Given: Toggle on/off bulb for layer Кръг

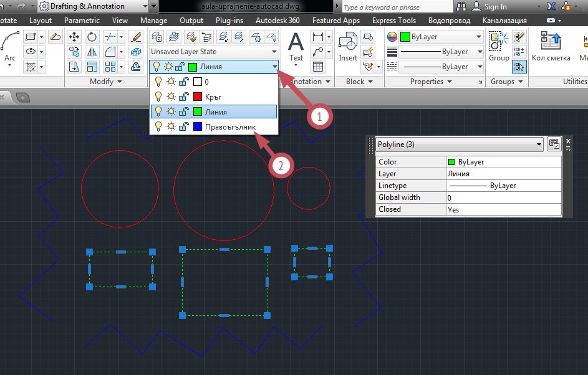Looking at the screenshot, I should [158, 97].
